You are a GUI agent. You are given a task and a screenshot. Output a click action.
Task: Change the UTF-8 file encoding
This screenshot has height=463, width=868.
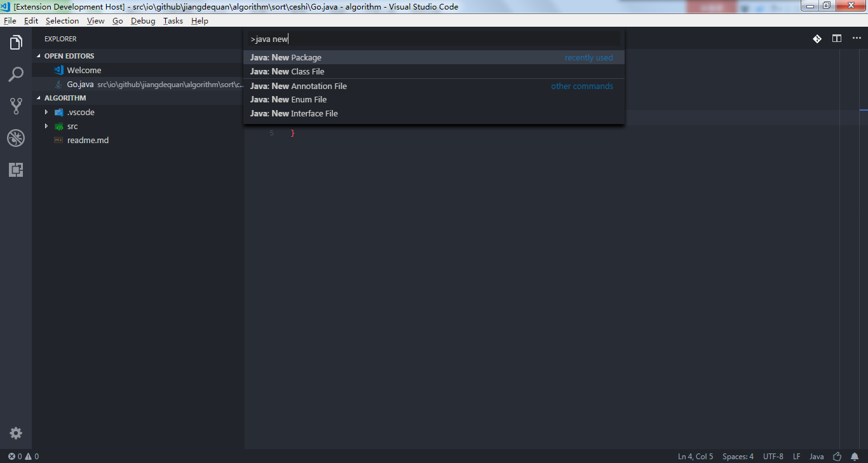click(x=773, y=457)
